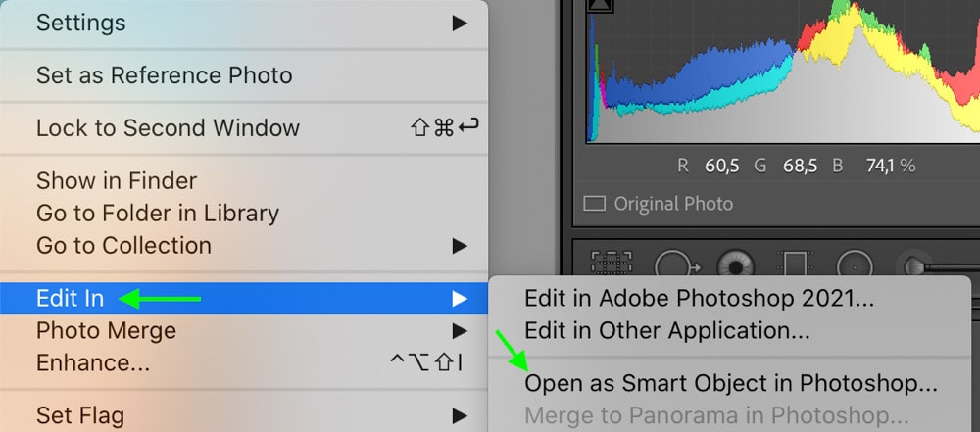Image resolution: width=980 pixels, height=432 pixels.
Task: Toggle shadow clipping indicator in histogram
Action: point(601,6)
